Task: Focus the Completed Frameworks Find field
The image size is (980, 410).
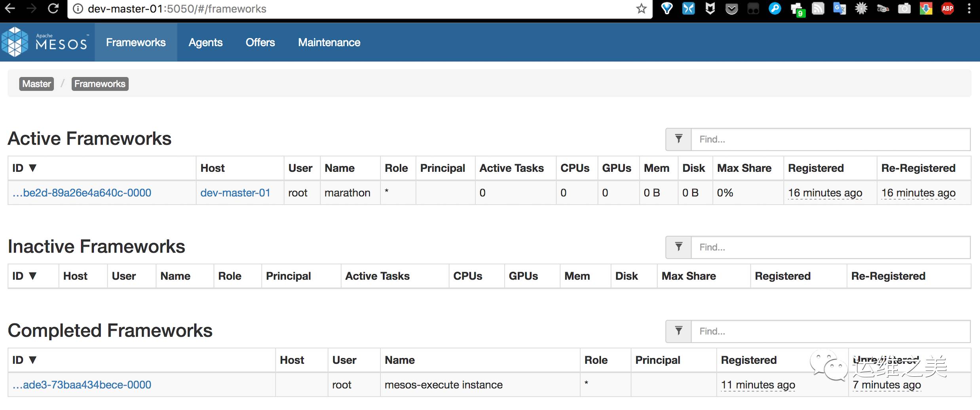Action: coord(831,331)
